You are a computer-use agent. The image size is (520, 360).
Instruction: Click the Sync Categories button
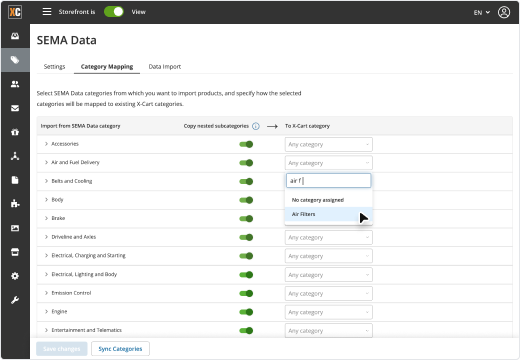click(x=120, y=349)
